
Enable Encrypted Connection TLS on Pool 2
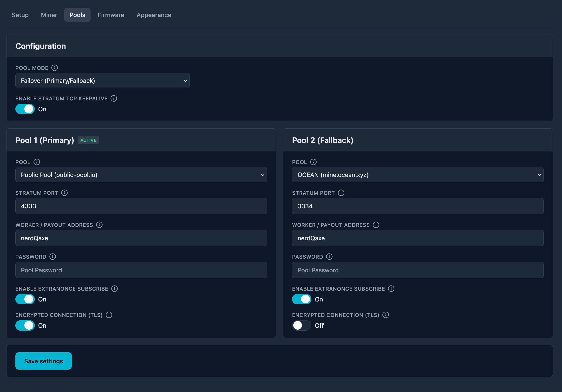[301, 325]
